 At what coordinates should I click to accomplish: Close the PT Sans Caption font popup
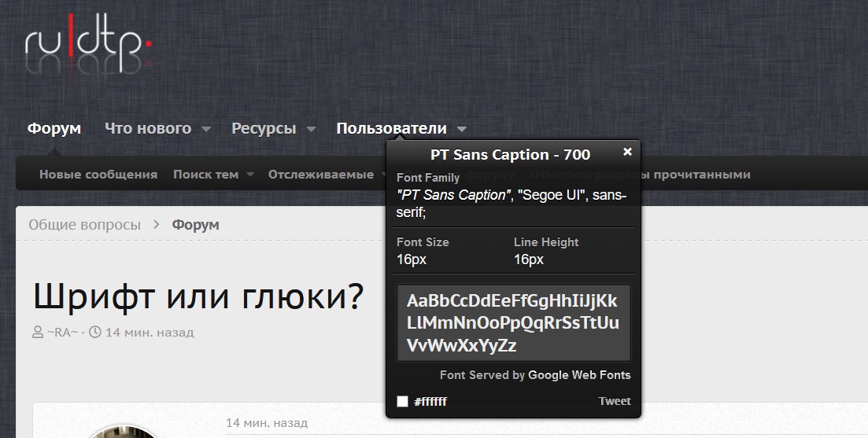(x=627, y=152)
